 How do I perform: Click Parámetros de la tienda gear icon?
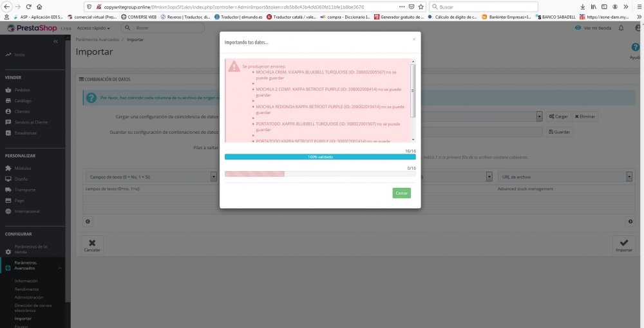(x=8, y=251)
